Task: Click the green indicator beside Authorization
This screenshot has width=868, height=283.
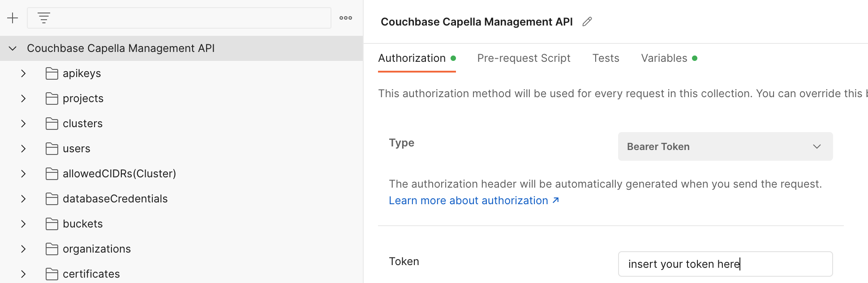Action: click(454, 58)
